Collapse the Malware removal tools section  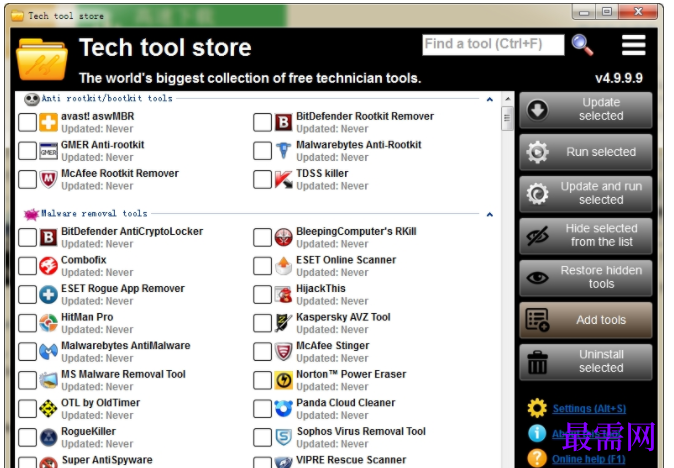click(x=490, y=214)
